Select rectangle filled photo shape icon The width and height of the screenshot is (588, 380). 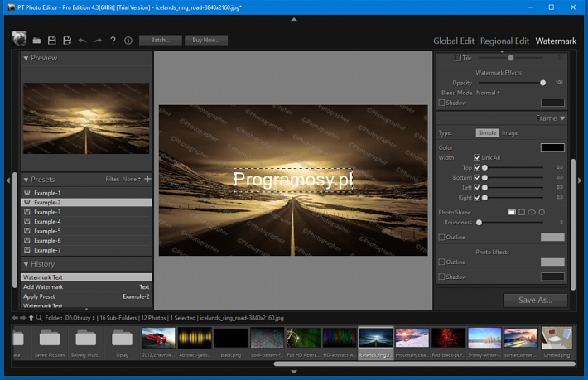(512, 212)
